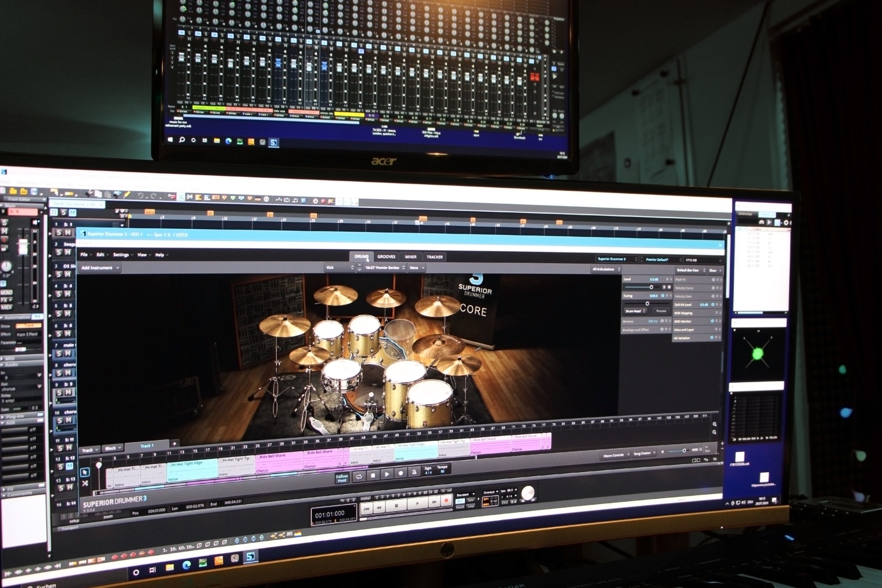882x588 pixels.
Task: Click the Track button in song track
Action: point(90,450)
